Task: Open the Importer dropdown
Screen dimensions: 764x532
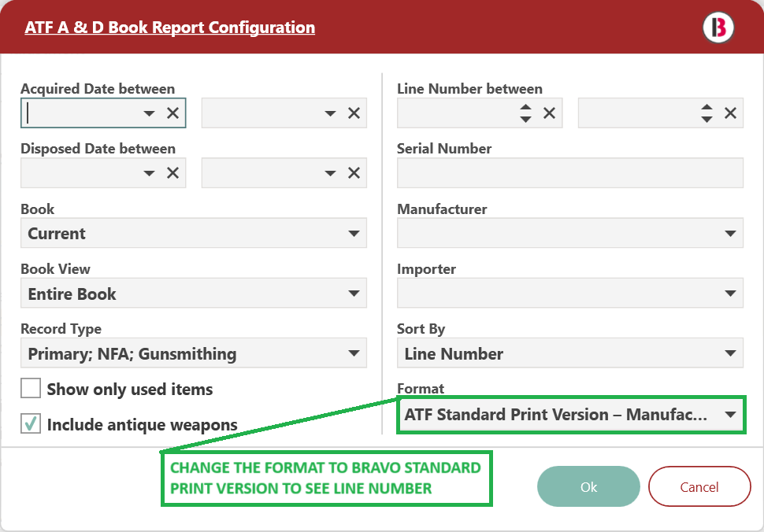Action: tap(570, 293)
